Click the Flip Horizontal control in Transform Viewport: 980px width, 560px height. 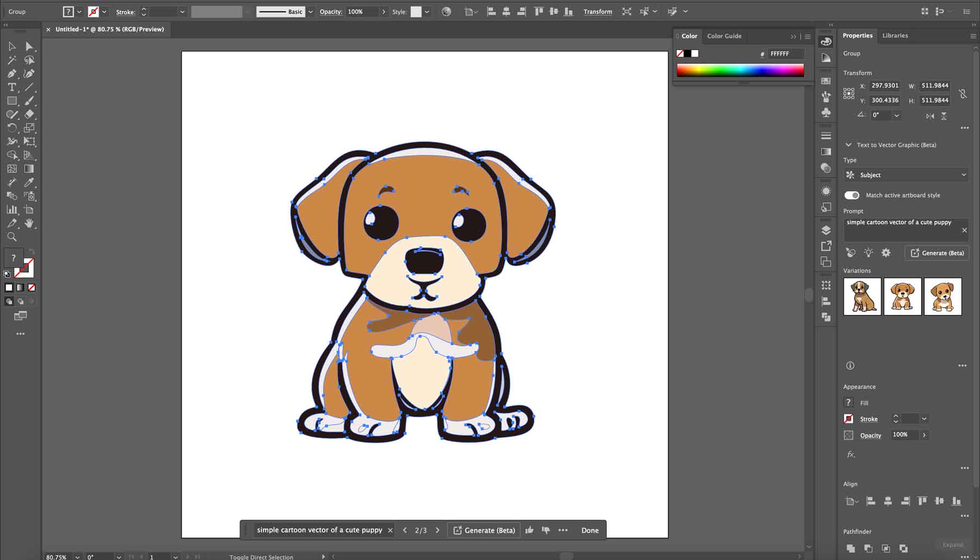930,115
